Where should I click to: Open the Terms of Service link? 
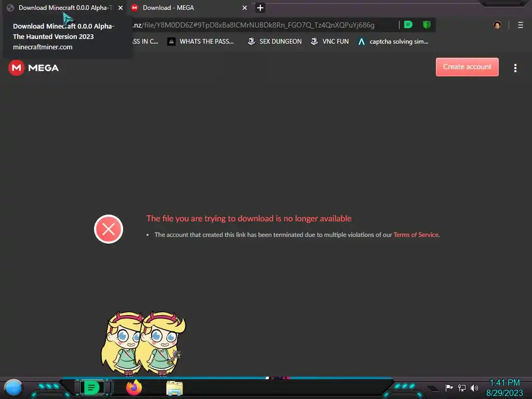point(416,235)
